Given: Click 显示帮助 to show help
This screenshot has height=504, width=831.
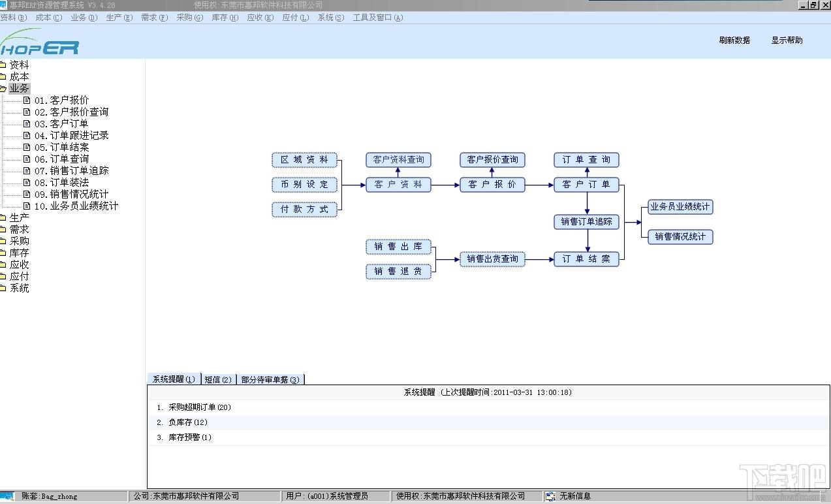Looking at the screenshot, I should pyautogui.click(x=787, y=40).
